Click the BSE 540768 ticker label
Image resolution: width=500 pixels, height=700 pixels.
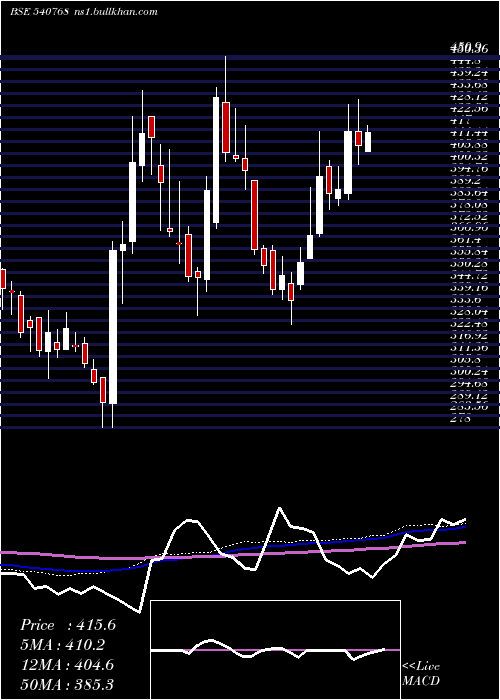39,12
